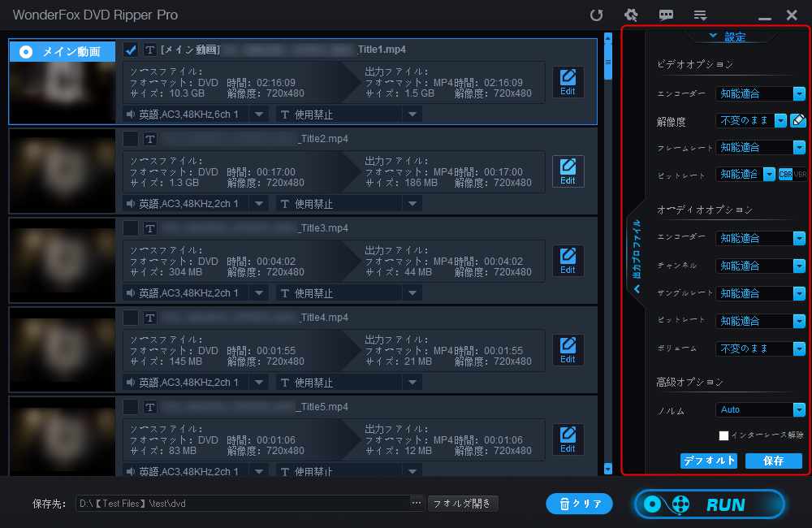Click the Title2 video thumbnail

click(x=63, y=171)
